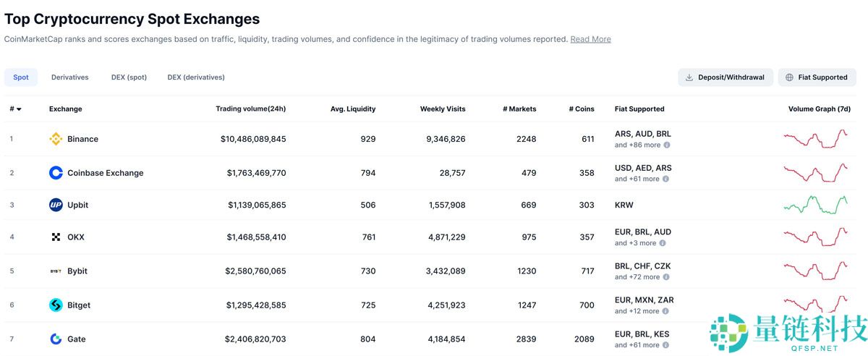
Task: Click the globe icon in Fiat Supported button
Action: pyautogui.click(x=789, y=77)
